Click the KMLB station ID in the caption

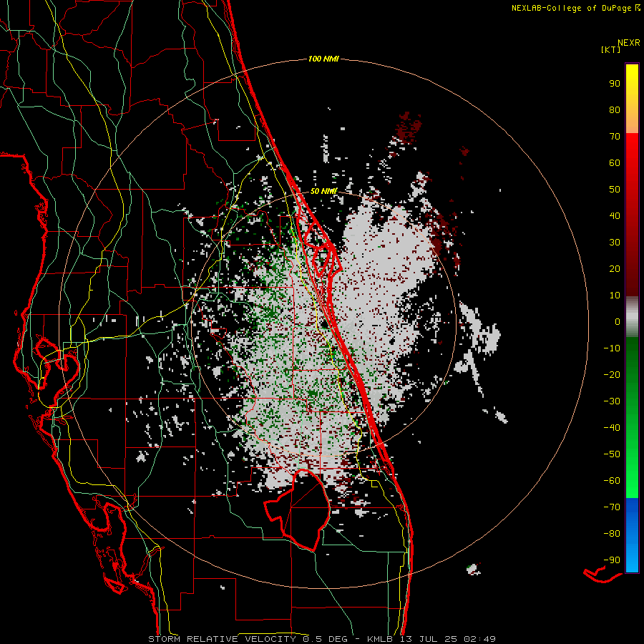pyautogui.click(x=380, y=639)
